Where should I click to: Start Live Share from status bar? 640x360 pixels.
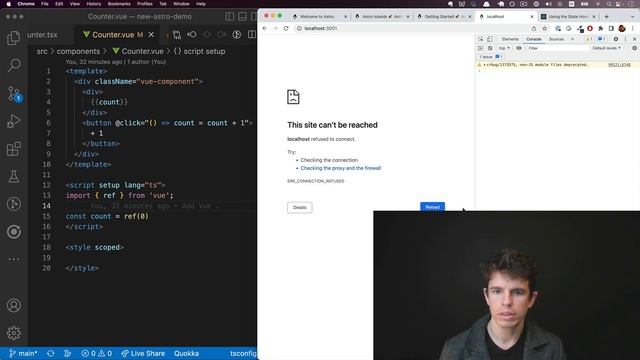[143, 353]
